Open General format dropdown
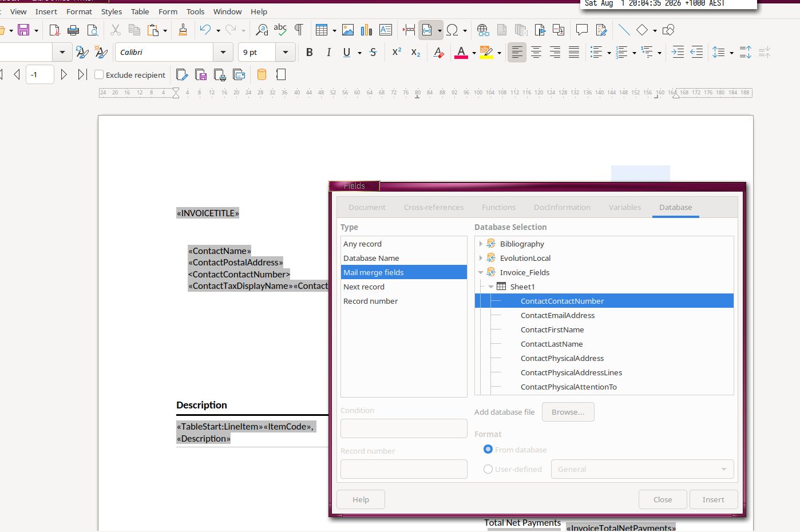800x532 pixels. pos(642,469)
